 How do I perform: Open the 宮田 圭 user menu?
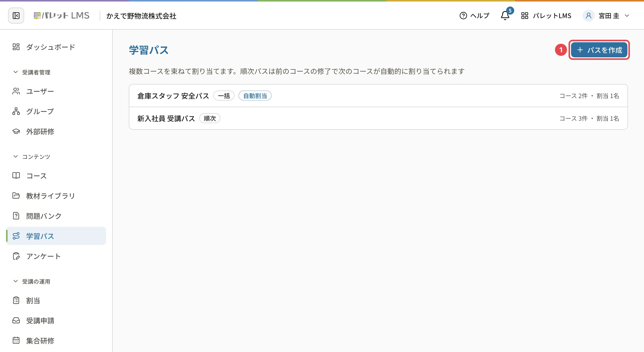click(x=607, y=16)
